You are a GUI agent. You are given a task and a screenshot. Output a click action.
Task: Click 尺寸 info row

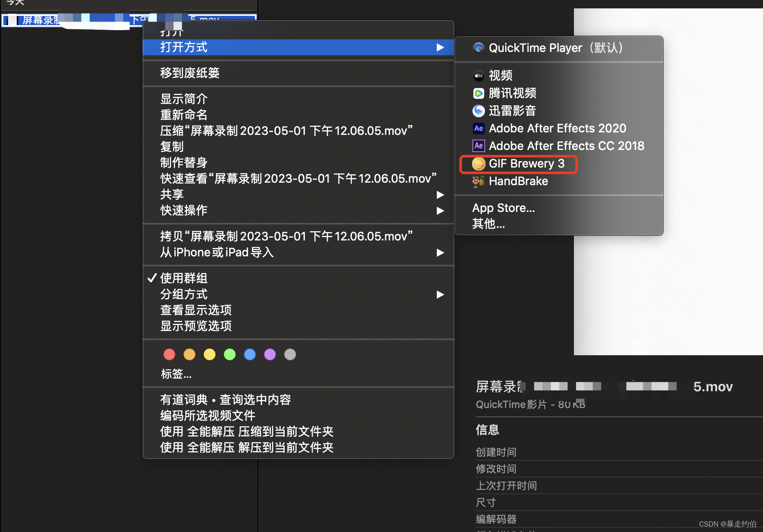pos(619,502)
